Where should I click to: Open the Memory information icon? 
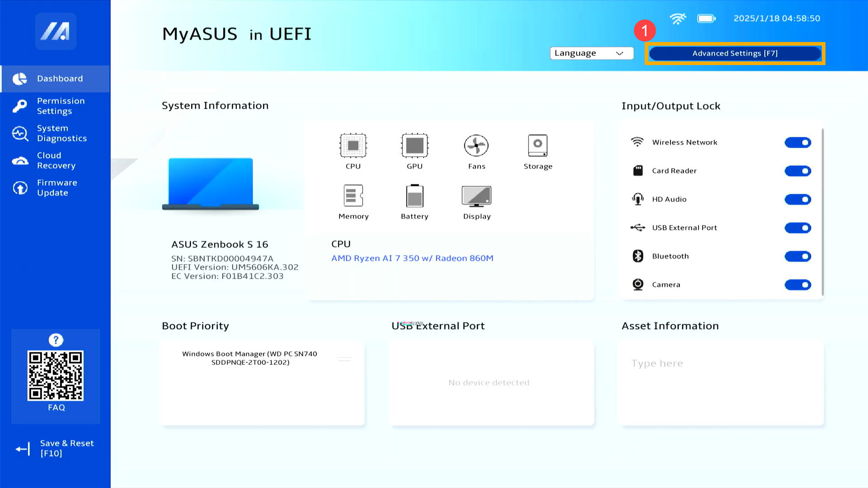(x=353, y=196)
